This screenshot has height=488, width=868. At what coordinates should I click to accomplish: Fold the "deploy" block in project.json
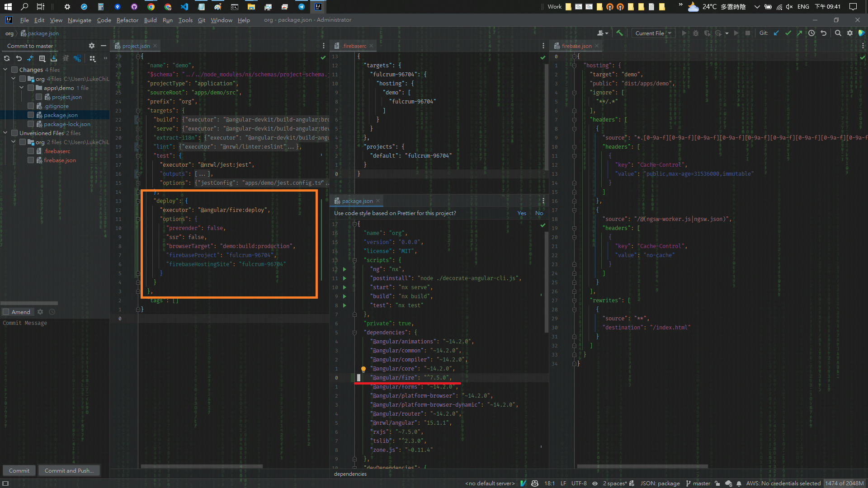tap(138, 201)
